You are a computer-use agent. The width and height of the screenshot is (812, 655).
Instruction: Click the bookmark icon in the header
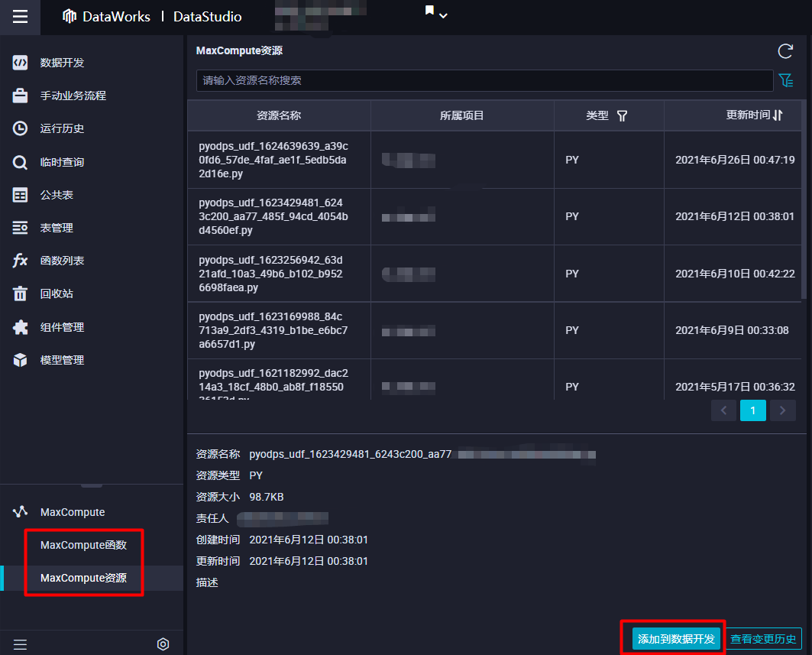point(429,11)
